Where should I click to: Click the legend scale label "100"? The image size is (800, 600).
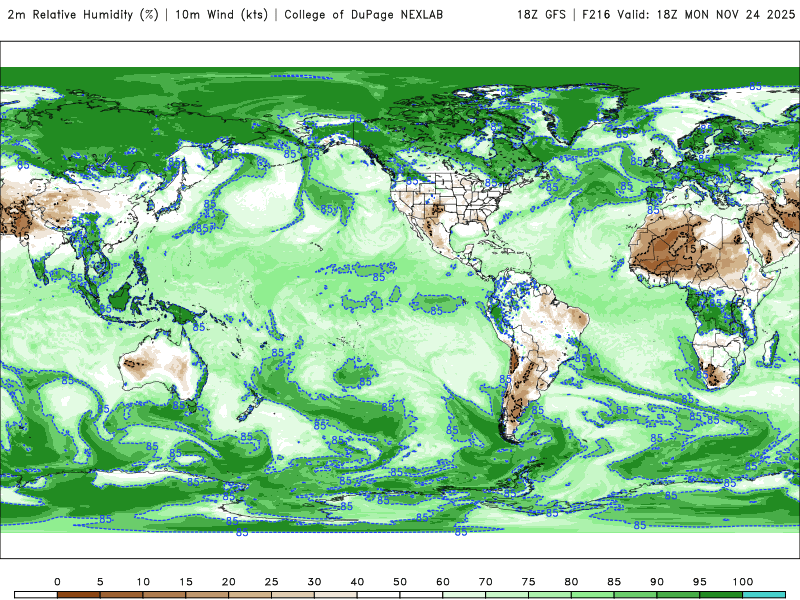pyautogui.click(x=743, y=582)
